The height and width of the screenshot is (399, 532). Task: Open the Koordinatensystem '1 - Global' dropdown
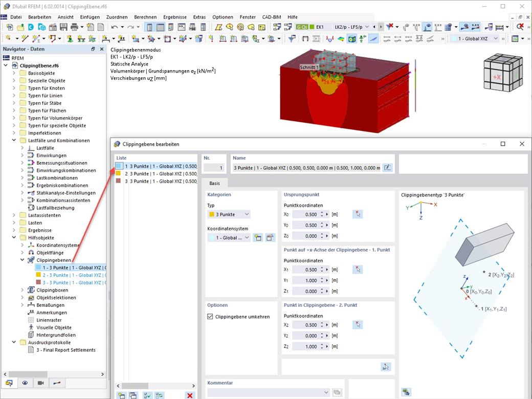pos(229,238)
